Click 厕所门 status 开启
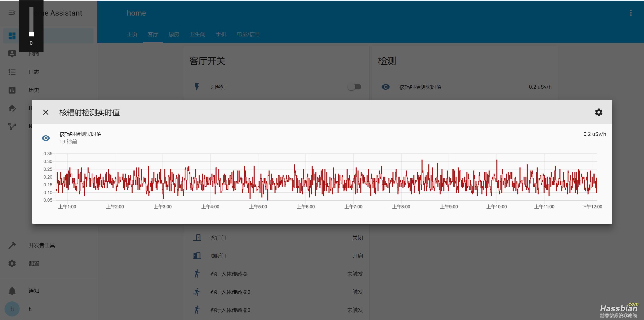Image resolution: width=644 pixels, height=320 pixels. pyautogui.click(x=357, y=256)
